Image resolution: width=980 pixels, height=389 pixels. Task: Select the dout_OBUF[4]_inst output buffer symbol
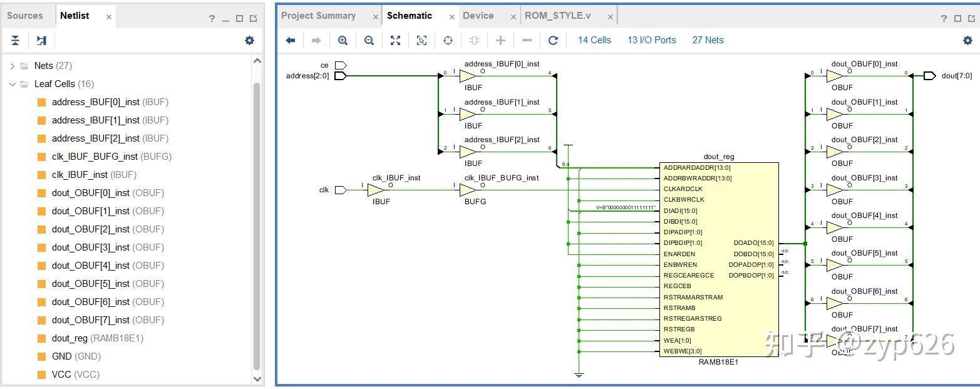(x=835, y=227)
